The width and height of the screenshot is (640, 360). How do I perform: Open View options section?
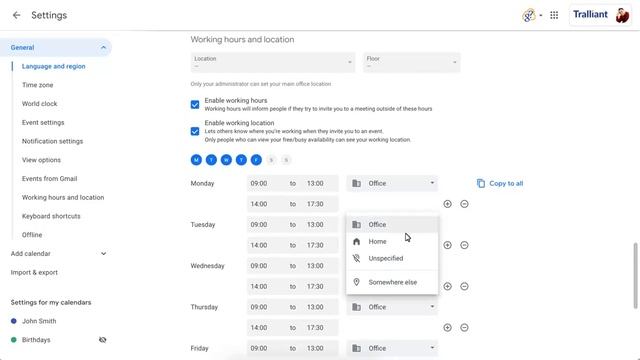(x=41, y=160)
